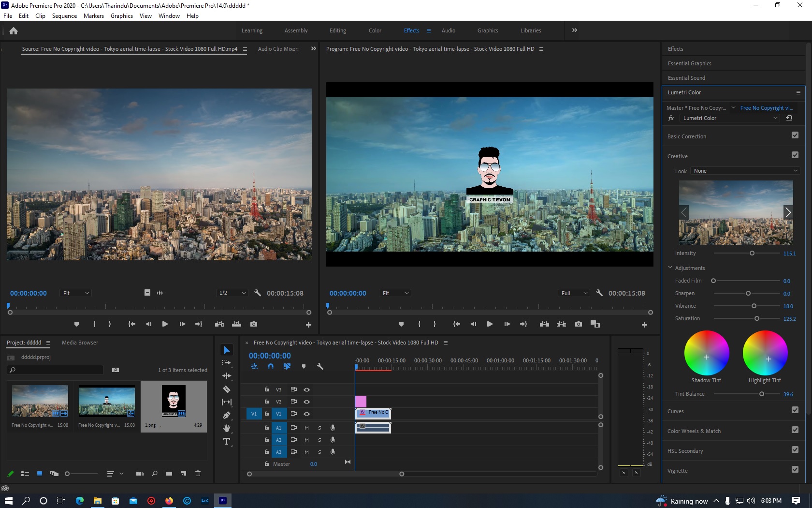Mute audio track A1

tap(306, 428)
